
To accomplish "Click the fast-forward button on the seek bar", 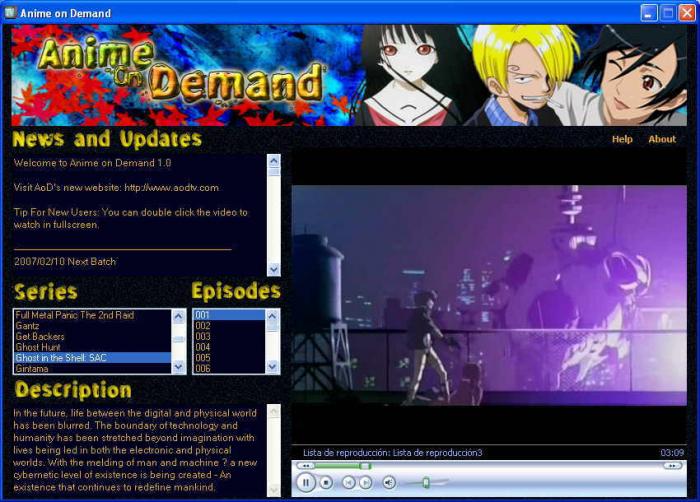I will (672, 466).
